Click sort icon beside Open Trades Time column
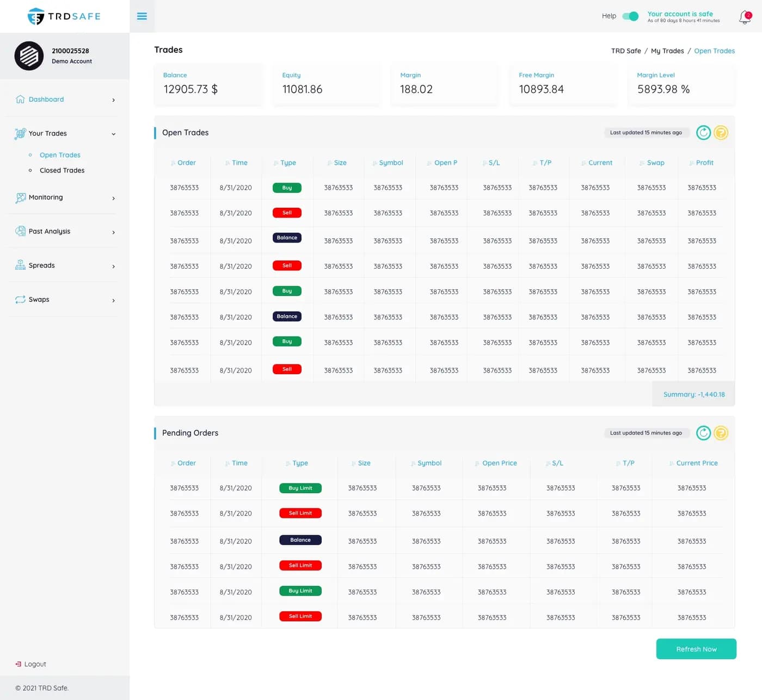This screenshot has height=700, width=762. tap(228, 163)
